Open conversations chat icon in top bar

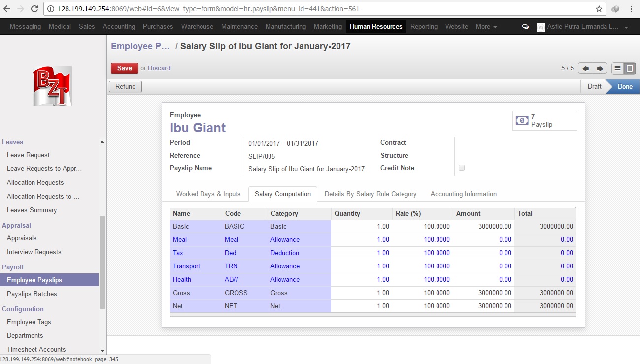(x=525, y=27)
